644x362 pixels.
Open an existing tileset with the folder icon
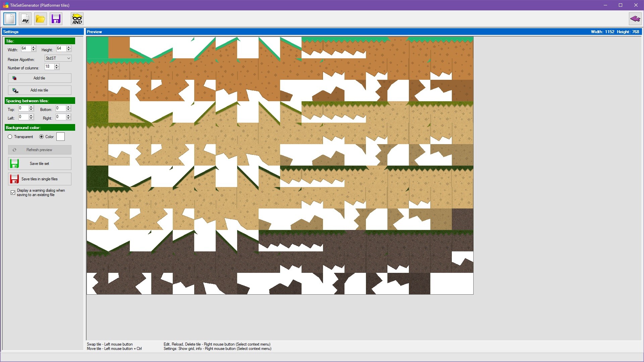(x=40, y=19)
